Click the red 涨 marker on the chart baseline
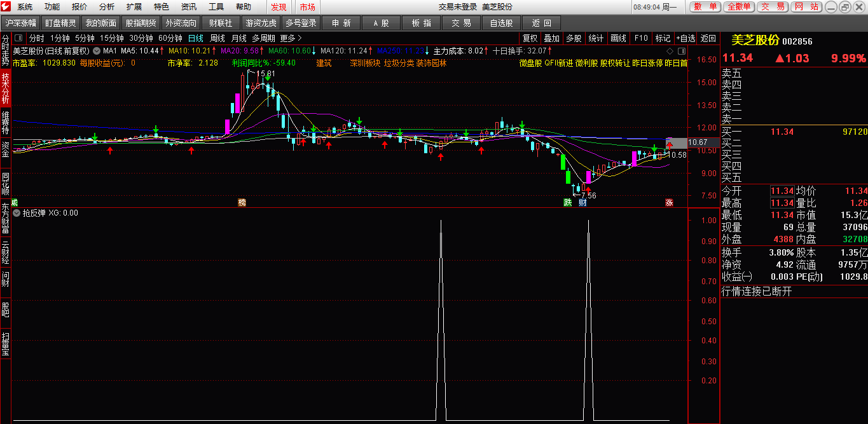This screenshot has height=424, width=868. [669, 202]
